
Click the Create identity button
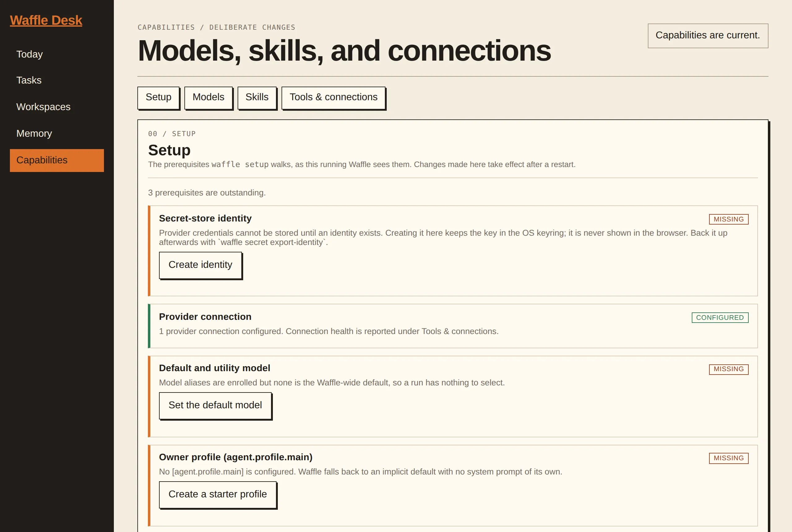[x=200, y=265]
